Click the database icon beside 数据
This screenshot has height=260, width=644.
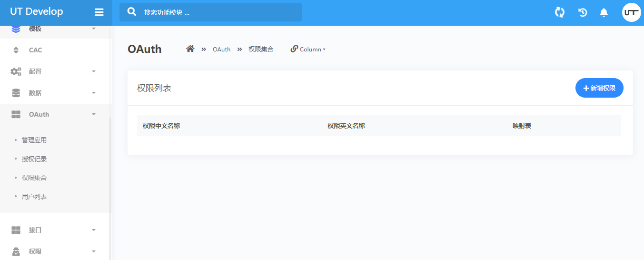tap(16, 93)
